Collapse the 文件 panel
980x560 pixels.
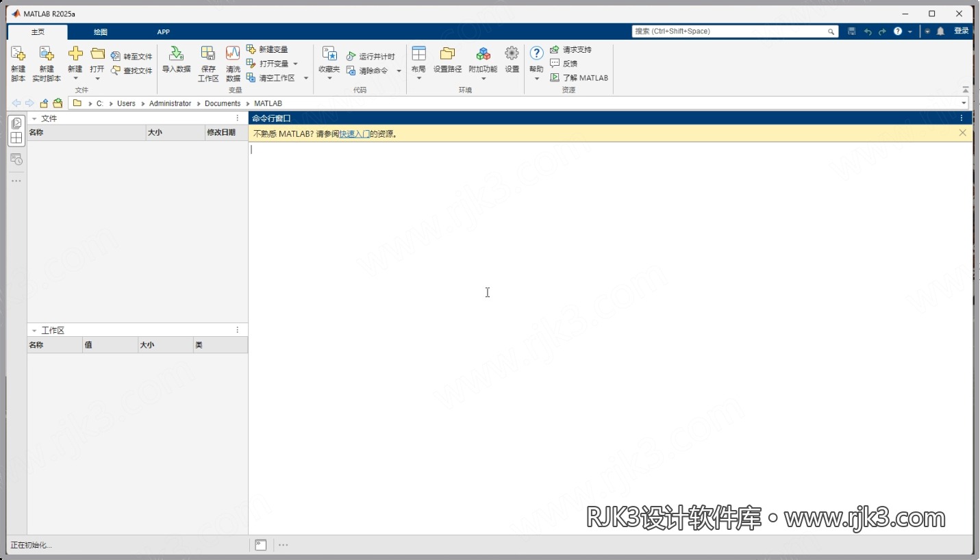click(x=34, y=118)
